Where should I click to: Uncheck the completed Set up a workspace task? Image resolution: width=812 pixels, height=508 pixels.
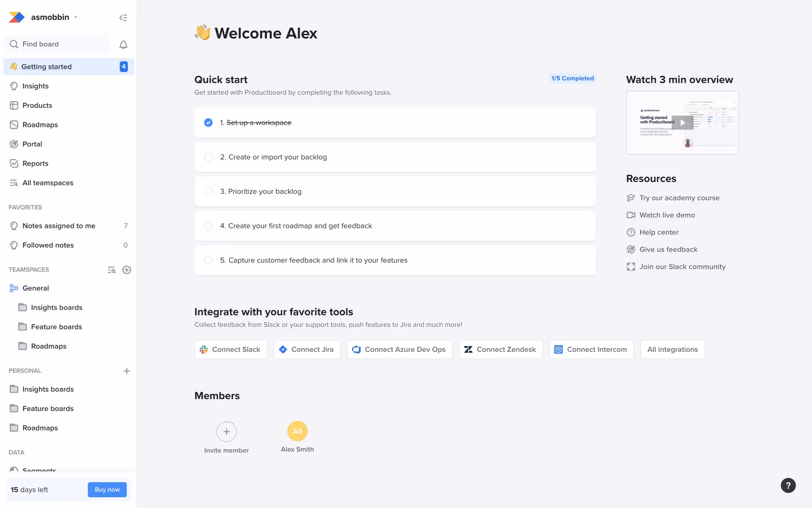pos(208,123)
